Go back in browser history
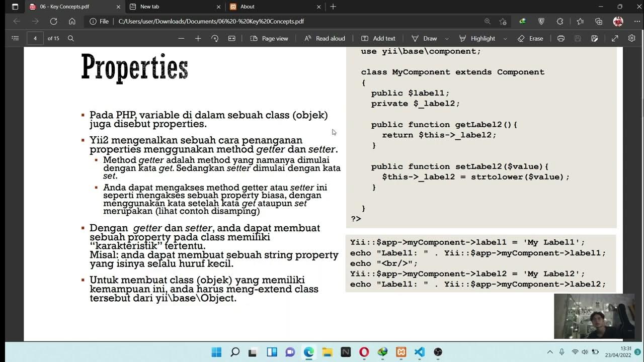644x362 pixels. click(x=17, y=21)
